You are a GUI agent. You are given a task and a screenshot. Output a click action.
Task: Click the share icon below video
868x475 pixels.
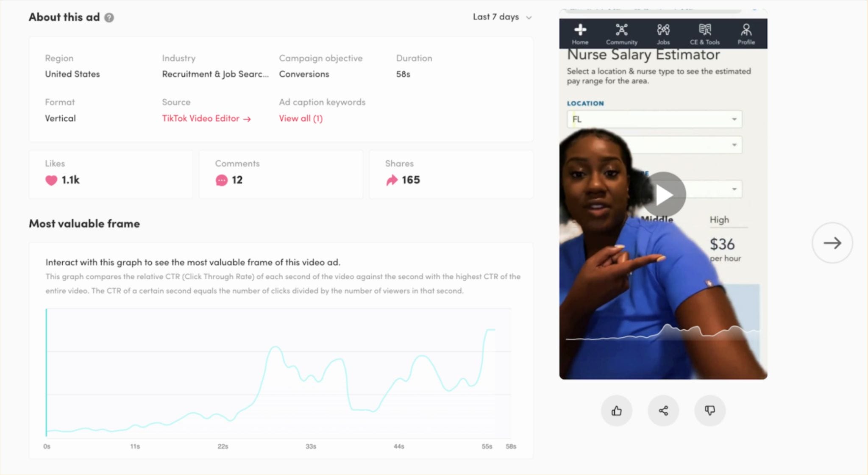(x=663, y=410)
